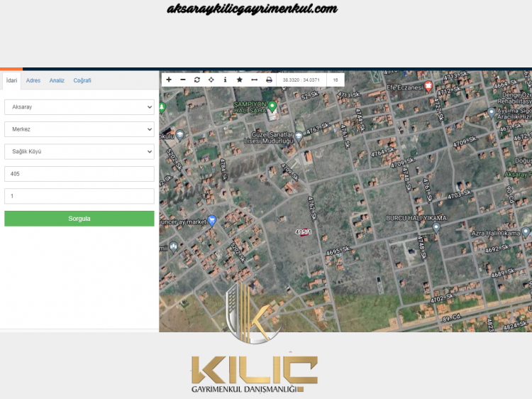Screen dimensions: 532x399
Task: Switch to the Adres tab
Action: 33,80
